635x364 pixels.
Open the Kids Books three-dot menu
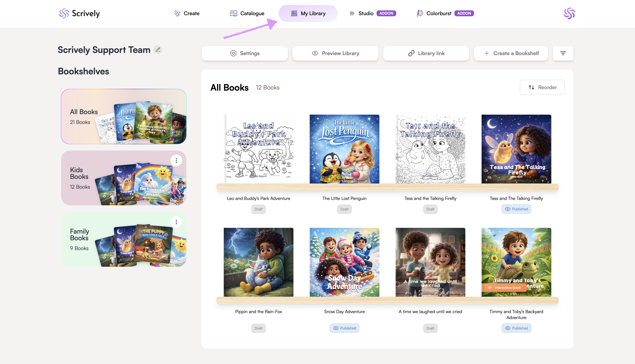tap(176, 161)
